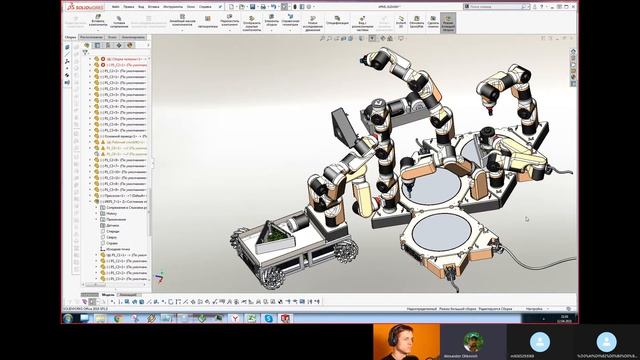Click the Smart Fasteners (Автокрепежи) icon
The image size is (640, 360).
[208, 19]
